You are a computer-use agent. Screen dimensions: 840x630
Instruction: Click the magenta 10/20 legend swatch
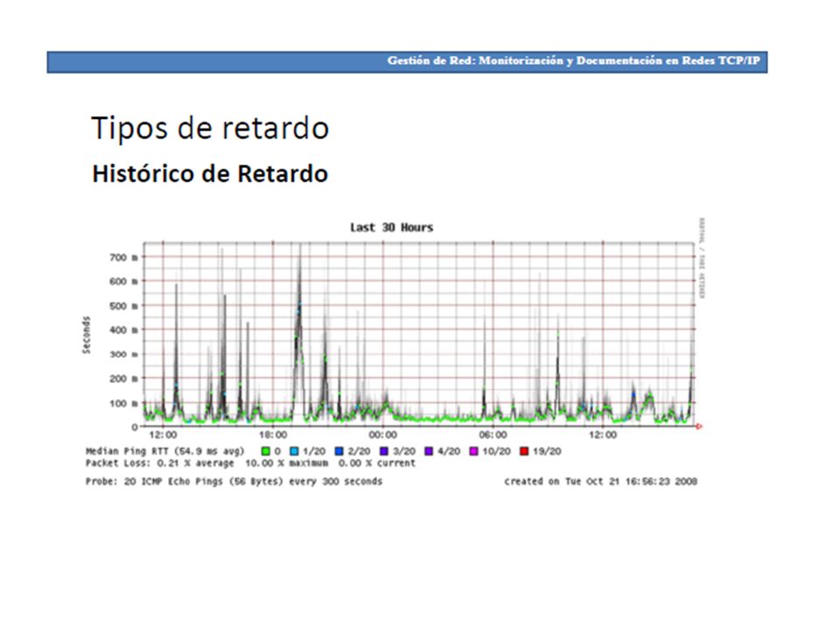tap(473, 451)
